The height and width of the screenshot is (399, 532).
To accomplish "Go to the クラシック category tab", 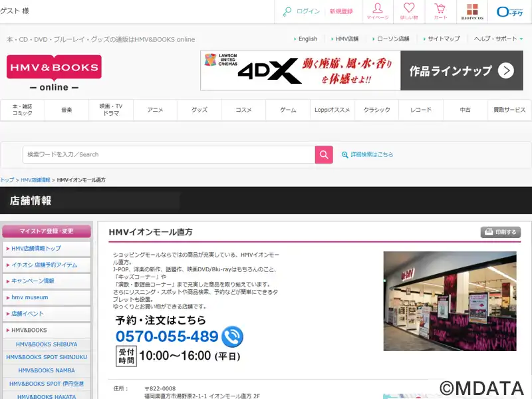I will click(x=376, y=110).
